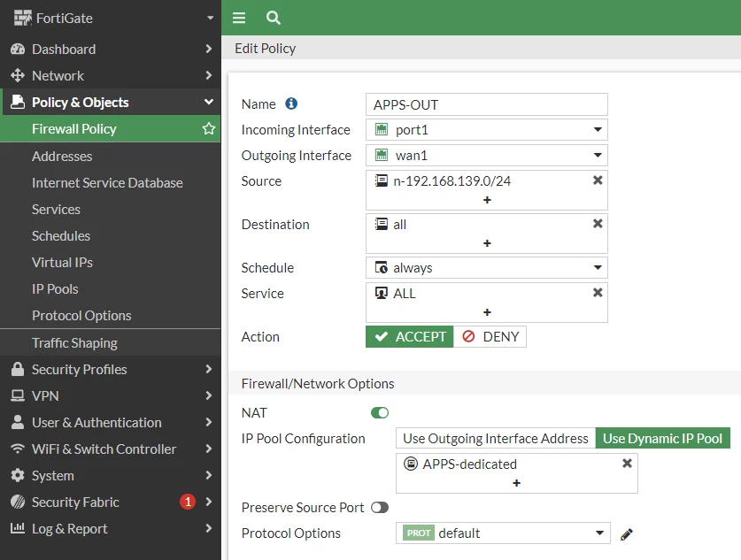Add another IP pool with plus
This screenshot has width=741, height=560.
pyautogui.click(x=516, y=483)
